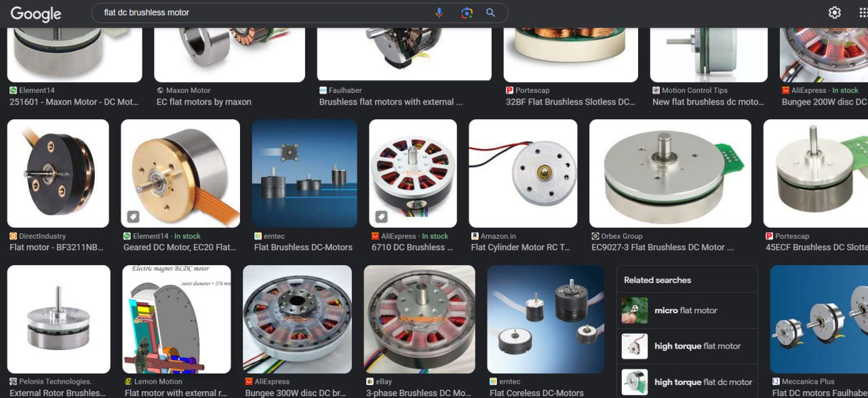Screen dimensions: 868x398
Task: Click Portescap favicon beside 32BF result
Action: point(509,90)
